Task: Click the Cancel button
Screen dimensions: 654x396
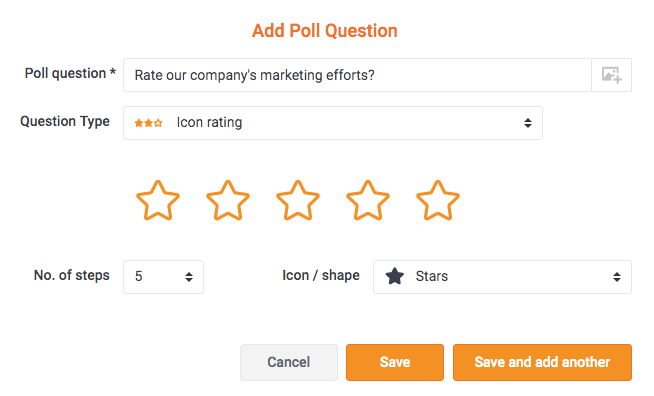Action: click(289, 362)
